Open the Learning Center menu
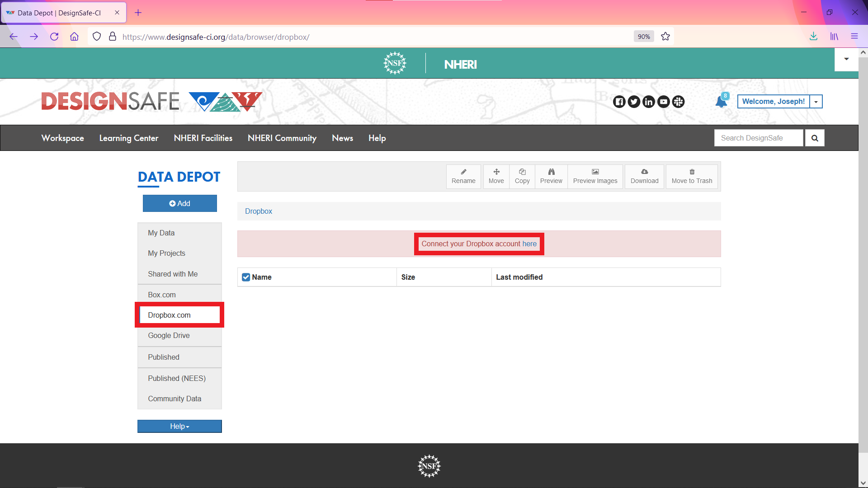 pyautogui.click(x=129, y=138)
